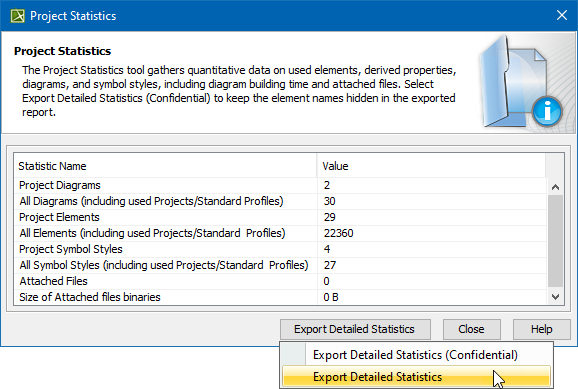Select highlighted Export Detailed Statistics menu item
This screenshot has width=578, height=389.
click(416, 376)
